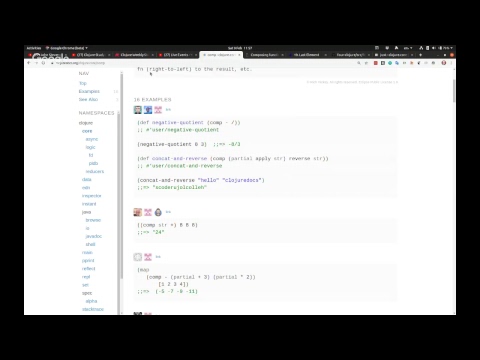
Task: Open the inspector namespace link
Action: point(92,196)
